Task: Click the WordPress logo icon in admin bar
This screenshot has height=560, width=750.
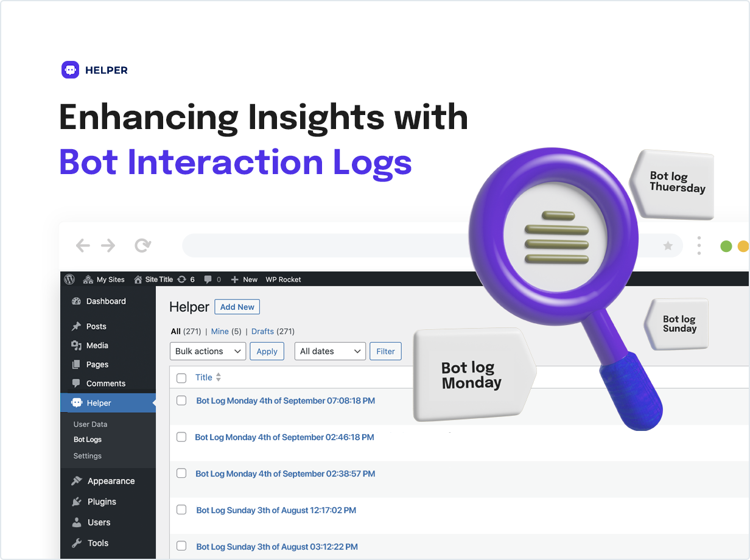Action: [x=69, y=279]
